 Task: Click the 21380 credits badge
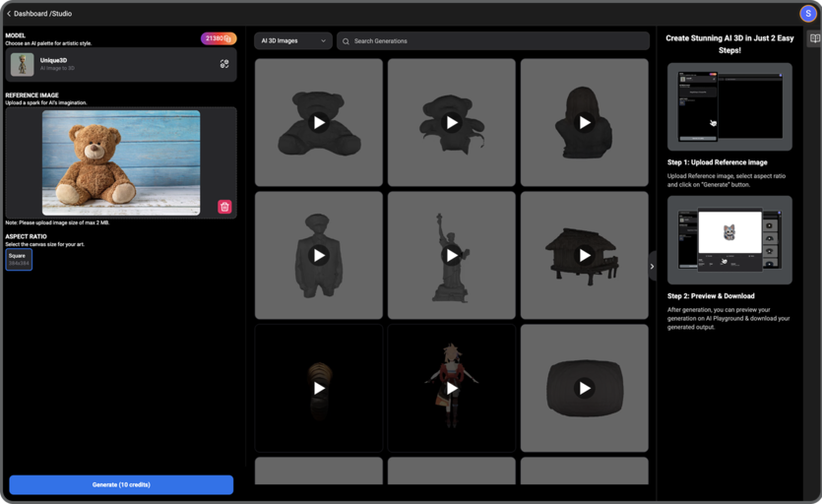pyautogui.click(x=219, y=38)
